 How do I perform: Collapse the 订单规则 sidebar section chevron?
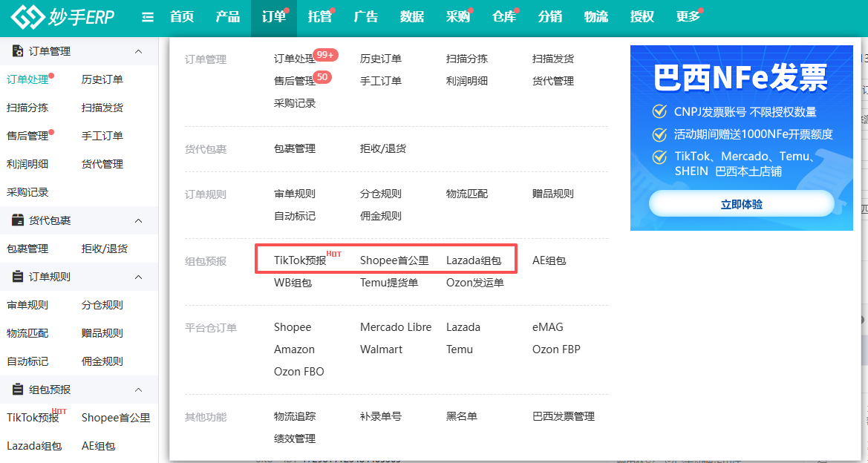[138, 278]
